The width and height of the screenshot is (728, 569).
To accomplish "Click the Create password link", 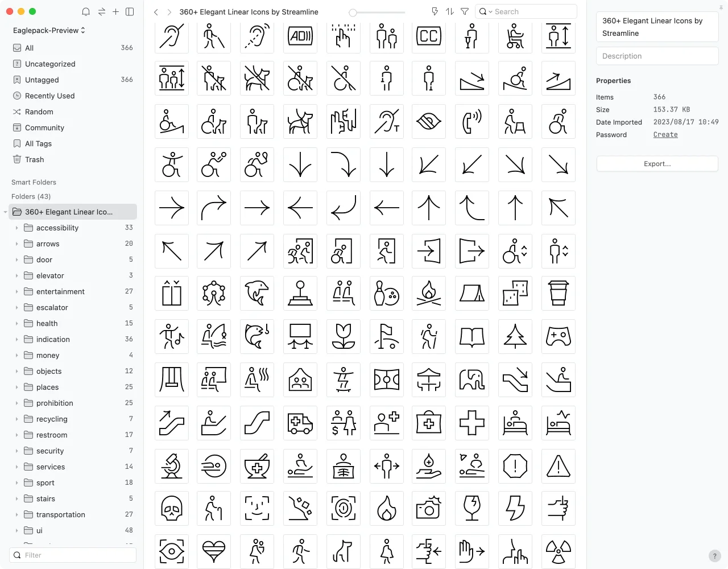I will [x=665, y=135].
